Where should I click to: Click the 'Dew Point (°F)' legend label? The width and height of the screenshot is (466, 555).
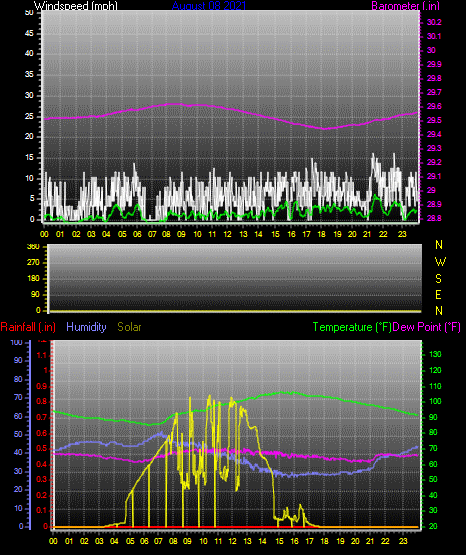(x=426, y=327)
